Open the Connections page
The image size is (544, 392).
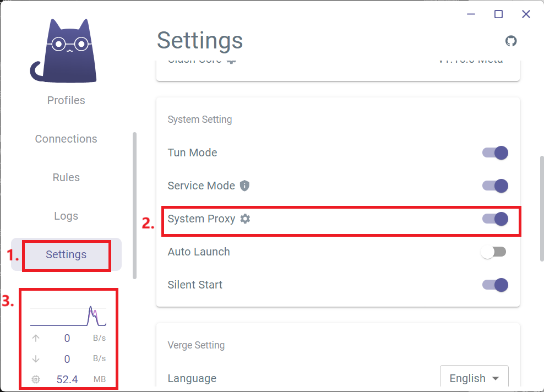(x=66, y=139)
